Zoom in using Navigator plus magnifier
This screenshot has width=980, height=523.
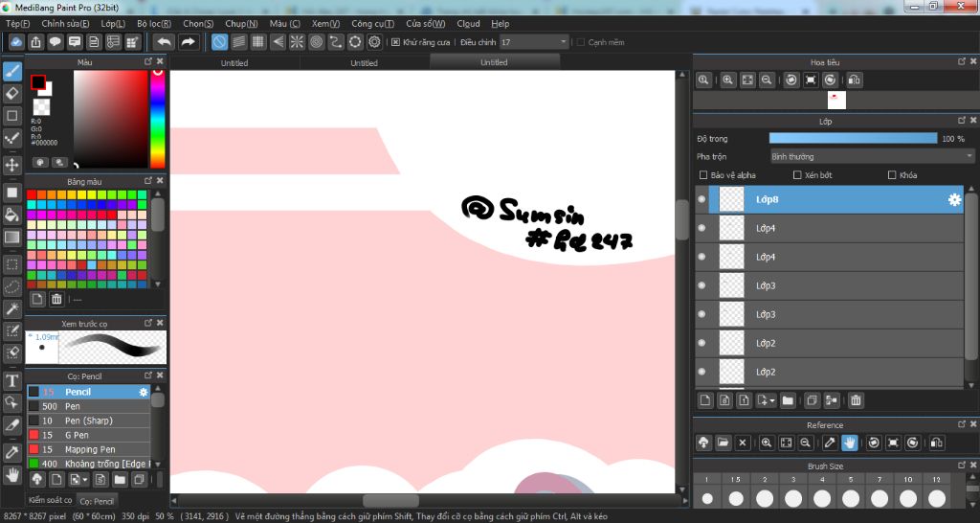(728, 80)
